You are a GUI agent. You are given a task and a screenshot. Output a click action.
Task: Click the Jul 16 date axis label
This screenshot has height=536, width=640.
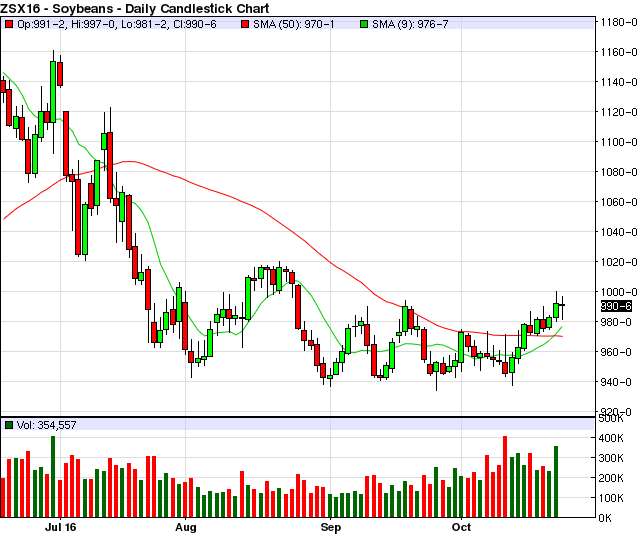point(60,527)
